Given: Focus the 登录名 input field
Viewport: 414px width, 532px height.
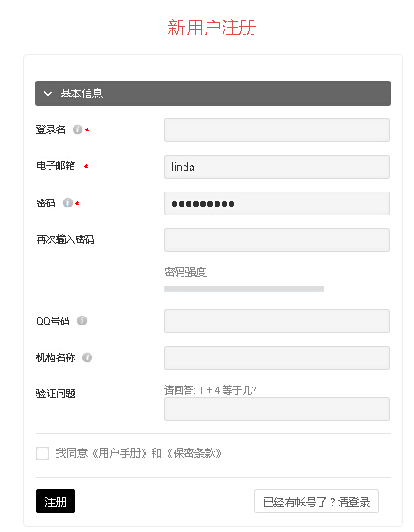Looking at the screenshot, I should click(277, 129).
